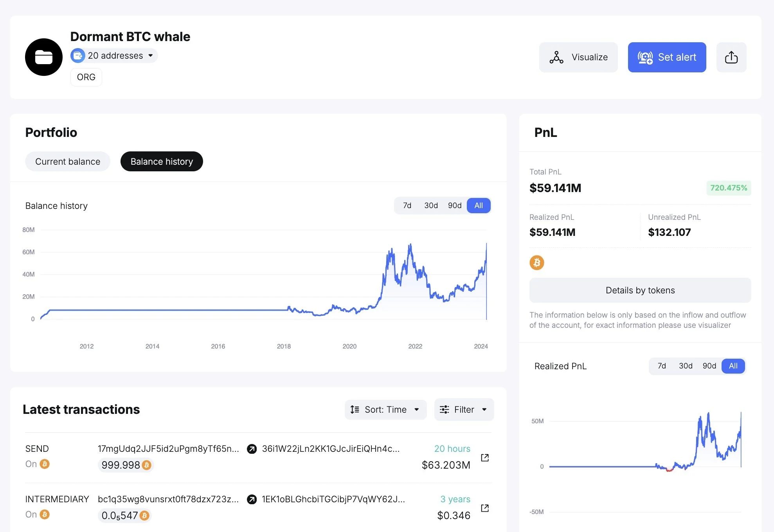Open the Filter dropdown for transactions

[x=464, y=409]
